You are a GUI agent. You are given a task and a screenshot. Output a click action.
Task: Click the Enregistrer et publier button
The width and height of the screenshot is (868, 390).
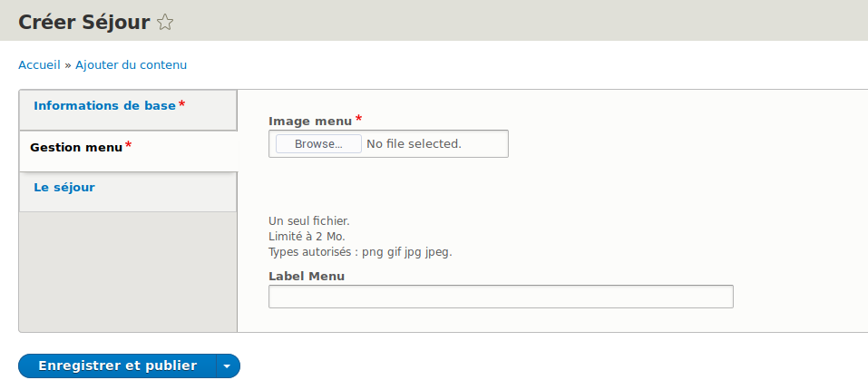coord(117,366)
